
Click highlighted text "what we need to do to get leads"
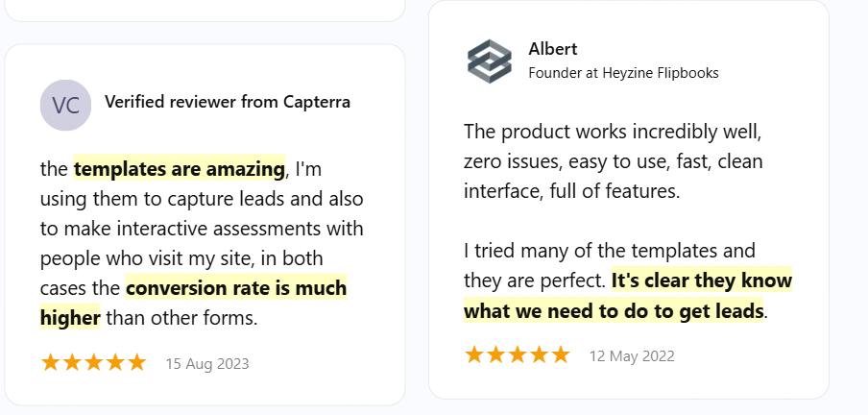click(614, 311)
